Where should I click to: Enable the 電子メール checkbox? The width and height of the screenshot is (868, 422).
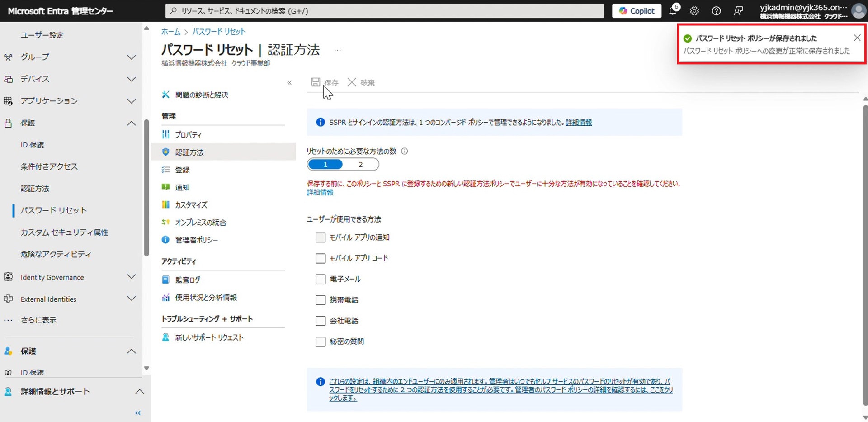click(x=321, y=280)
